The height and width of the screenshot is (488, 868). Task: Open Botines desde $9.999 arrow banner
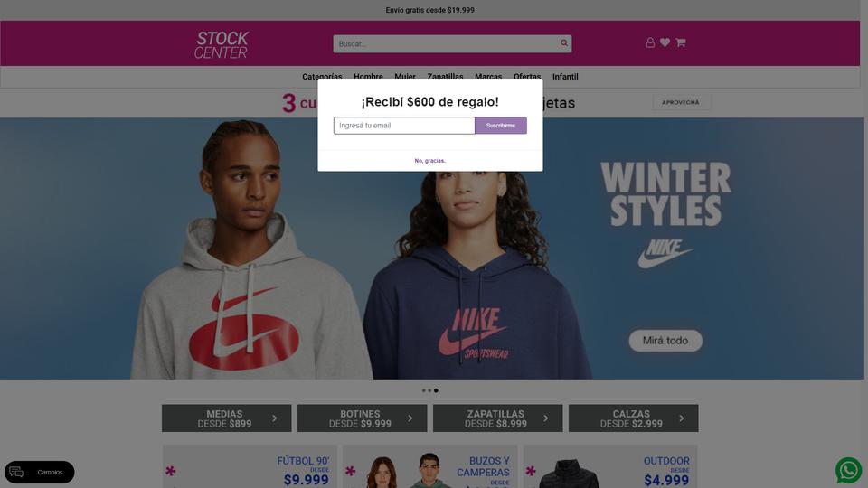(x=362, y=418)
